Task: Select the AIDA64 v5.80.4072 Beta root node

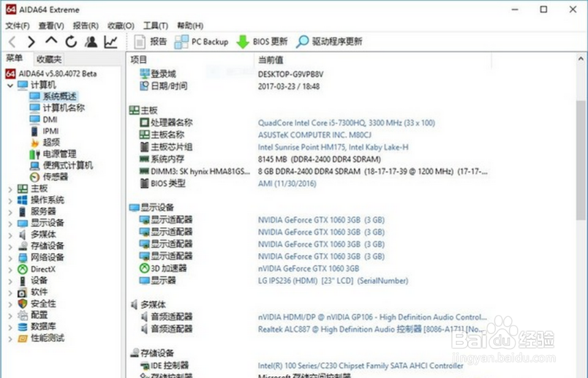Action: (51, 74)
